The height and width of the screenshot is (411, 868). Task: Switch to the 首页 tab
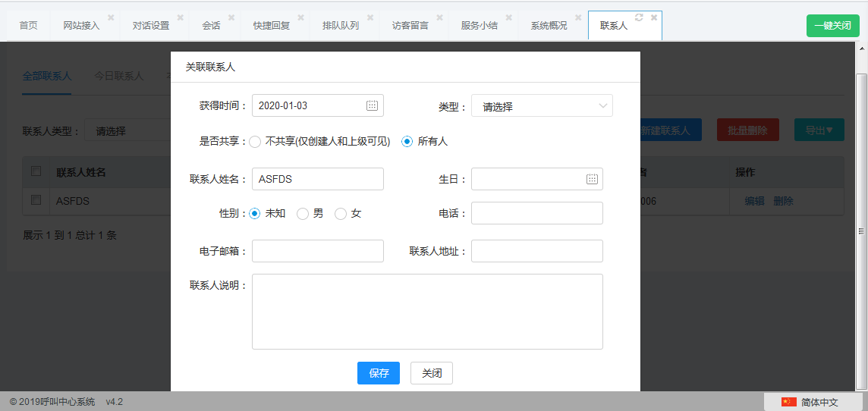tap(29, 26)
